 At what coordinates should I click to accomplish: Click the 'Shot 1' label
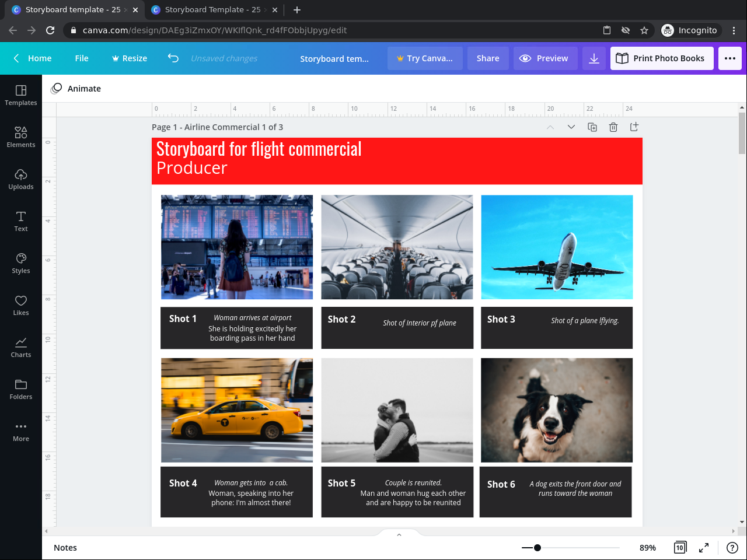pos(183,318)
